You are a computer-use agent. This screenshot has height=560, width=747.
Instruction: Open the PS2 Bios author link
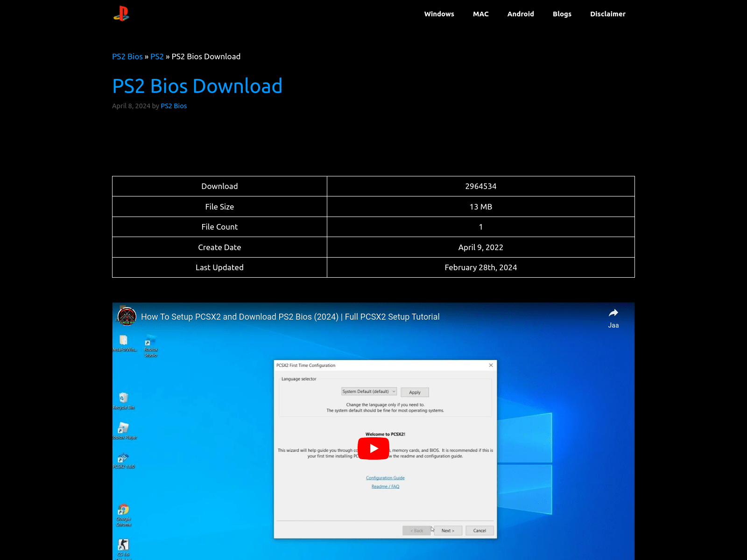[174, 106]
